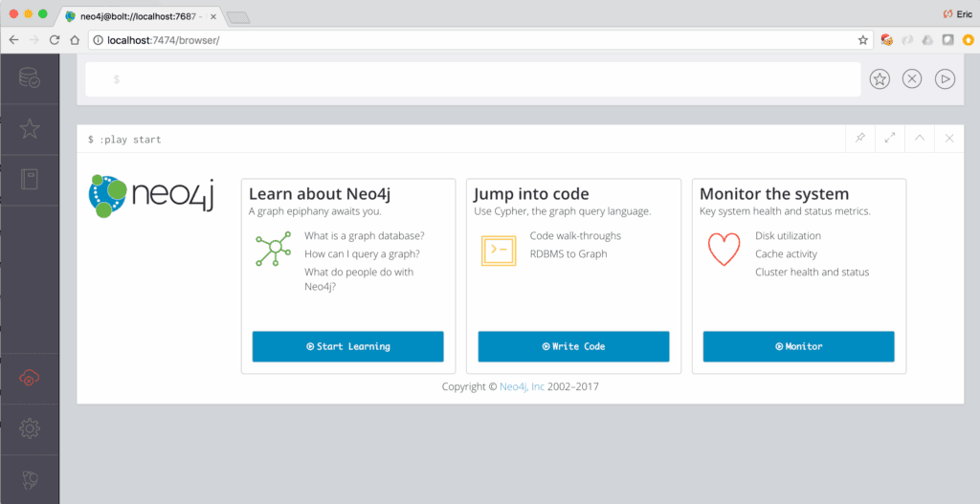
Task: Click 'Code walk-throughs' text
Action: tap(575, 235)
